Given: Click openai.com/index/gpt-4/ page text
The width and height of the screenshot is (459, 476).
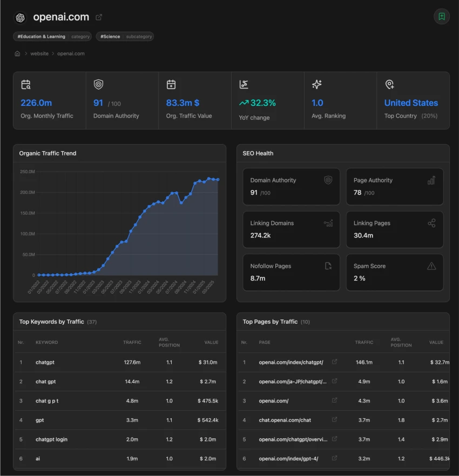Looking at the screenshot, I should 288,459.
